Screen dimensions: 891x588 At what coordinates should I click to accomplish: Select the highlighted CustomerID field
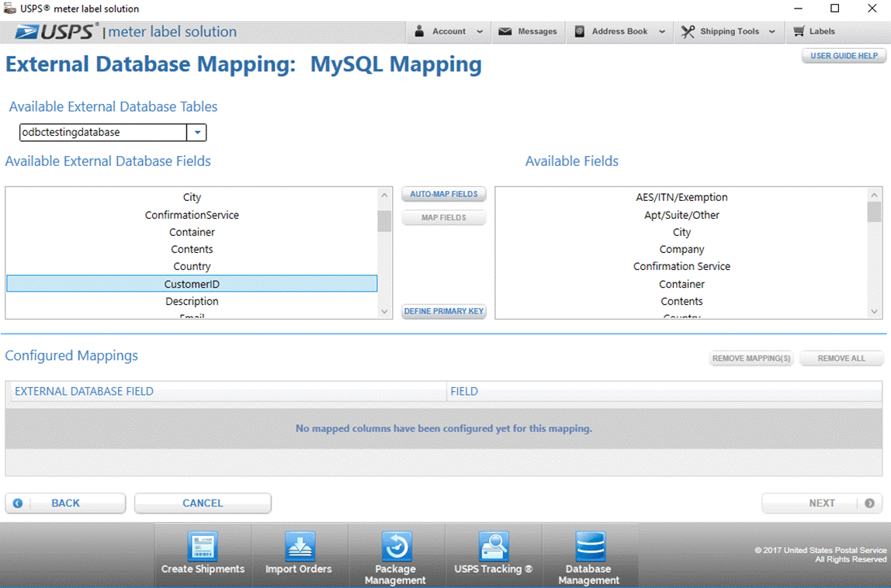192,283
